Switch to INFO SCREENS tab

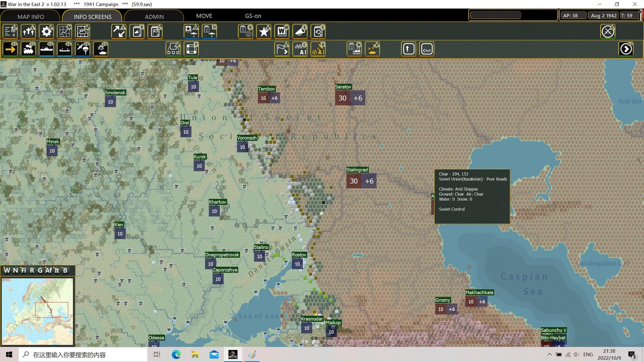(x=93, y=16)
